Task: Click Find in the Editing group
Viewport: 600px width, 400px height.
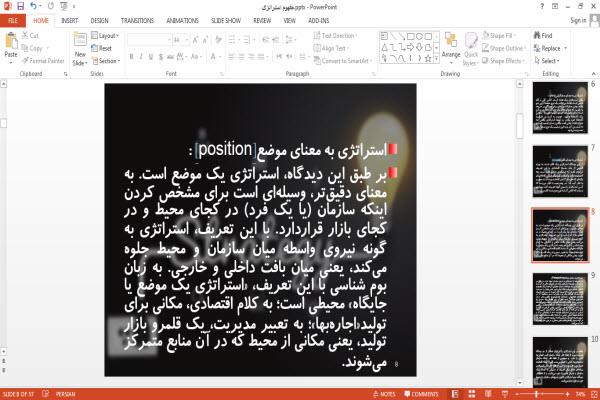Action: coord(543,36)
